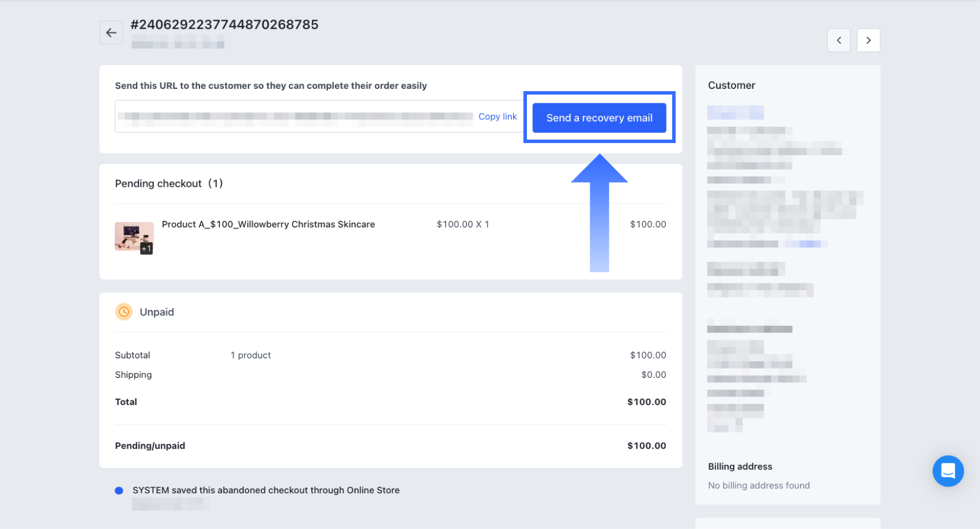Click the Pending/unpaid row label
The height and width of the screenshot is (529, 980).
150,446
